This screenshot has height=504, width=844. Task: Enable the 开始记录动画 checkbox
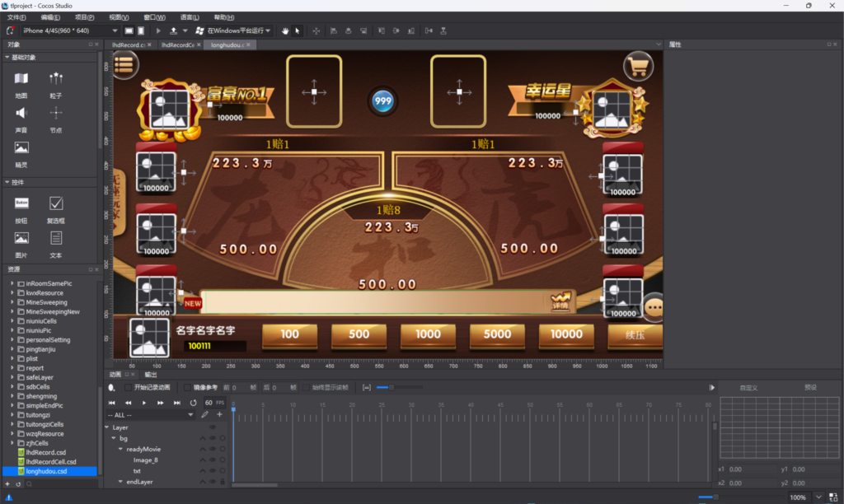point(128,387)
